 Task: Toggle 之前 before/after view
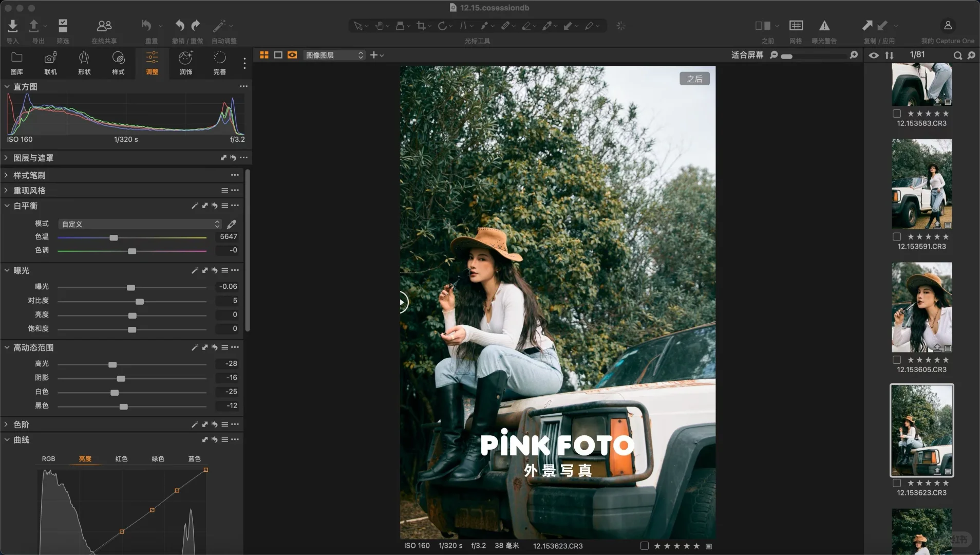[x=763, y=25]
